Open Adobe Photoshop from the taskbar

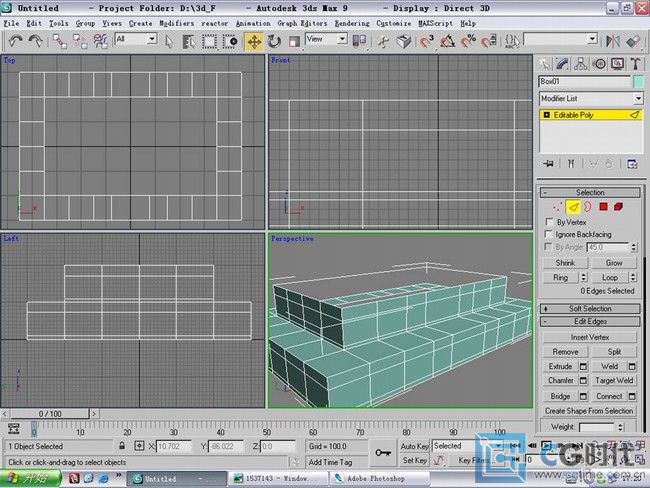tap(380, 478)
